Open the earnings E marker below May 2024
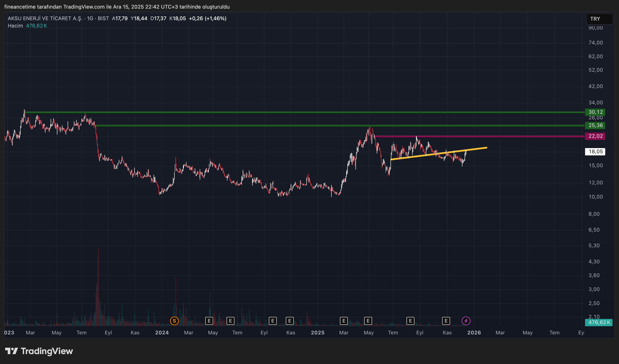 coord(209,321)
